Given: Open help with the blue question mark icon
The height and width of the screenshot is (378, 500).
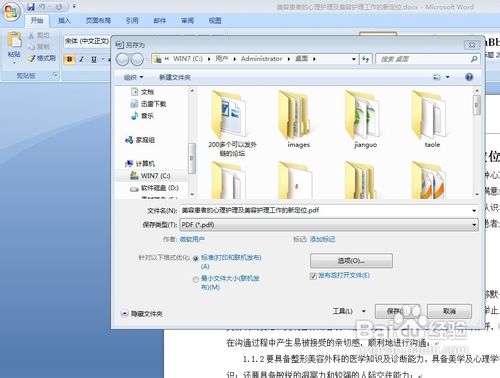Looking at the screenshot, I should pyautogui.click(x=469, y=77).
